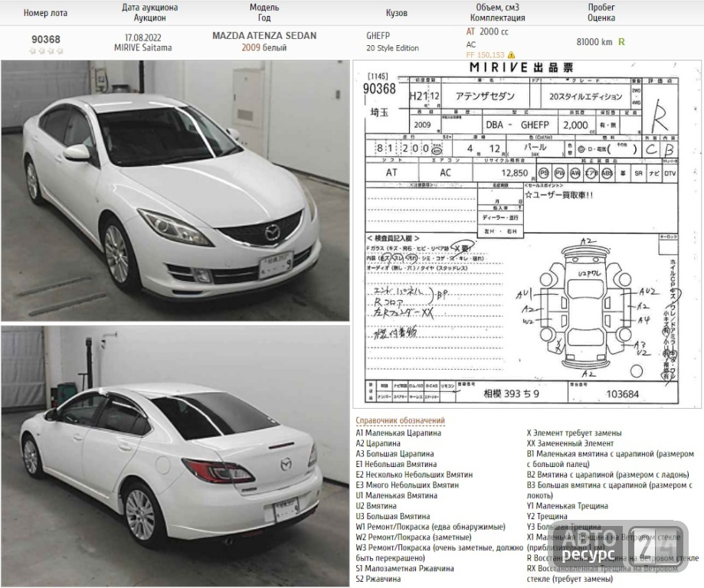Click 'S2 Ржавчина' legend entry
The height and width of the screenshot is (588, 704).
click(x=378, y=579)
